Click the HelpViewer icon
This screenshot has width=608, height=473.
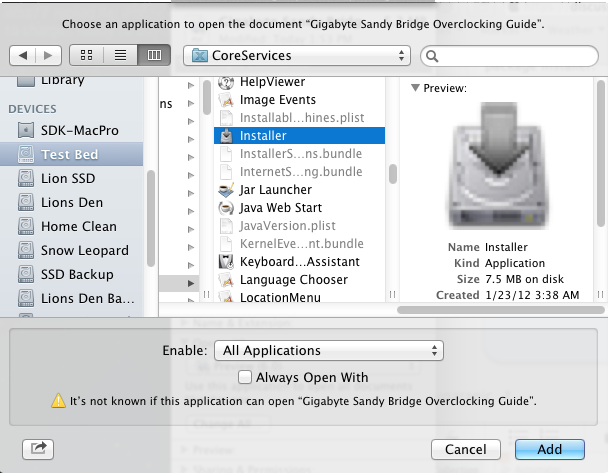[226, 82]
